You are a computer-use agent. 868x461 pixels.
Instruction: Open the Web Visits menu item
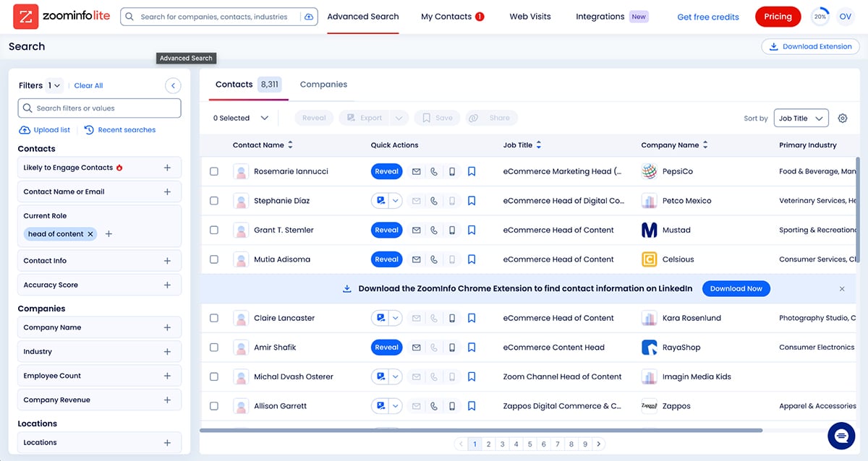[529, 16]
